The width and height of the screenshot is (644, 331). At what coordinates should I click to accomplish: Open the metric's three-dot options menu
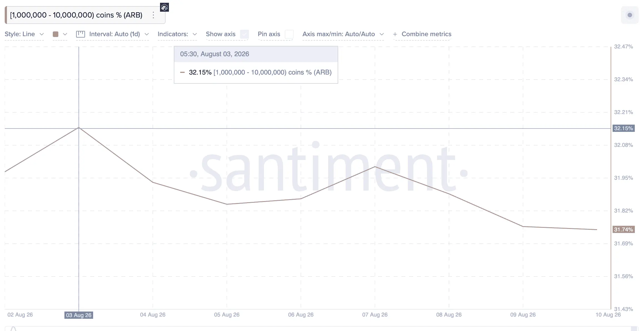click(x=153, y=15)
